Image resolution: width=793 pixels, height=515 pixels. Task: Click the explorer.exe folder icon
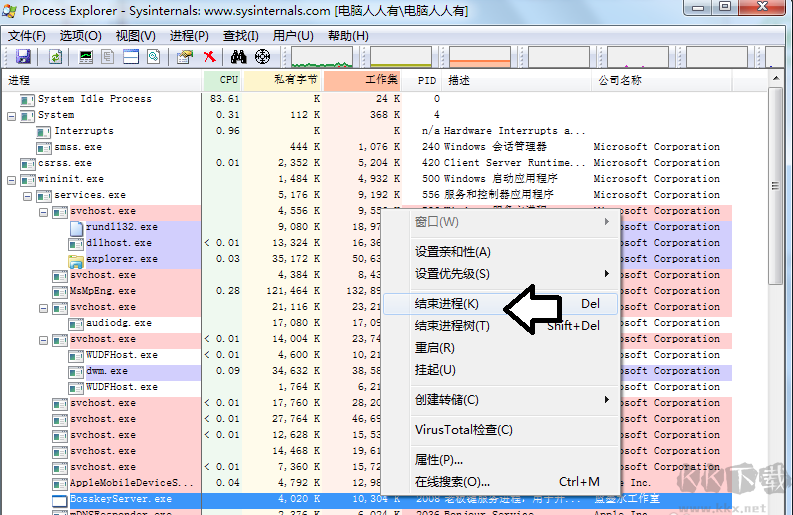(x=76, y=259)
